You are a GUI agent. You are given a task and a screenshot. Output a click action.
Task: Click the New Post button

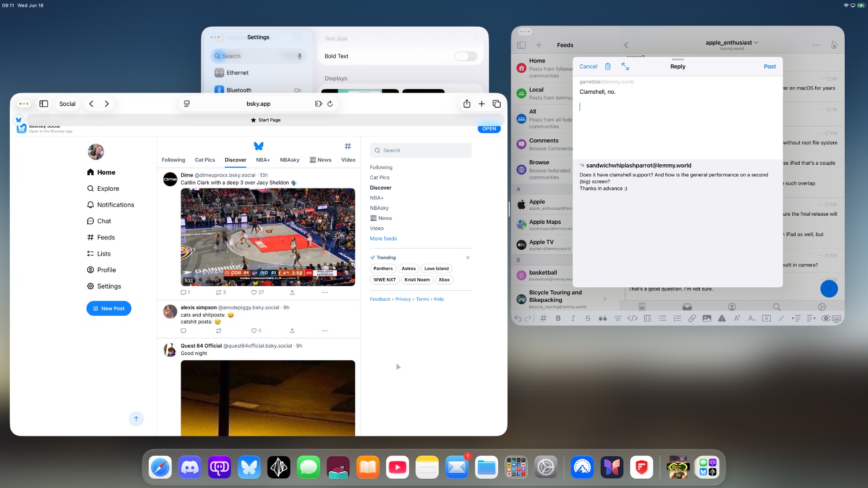(109, 308)
